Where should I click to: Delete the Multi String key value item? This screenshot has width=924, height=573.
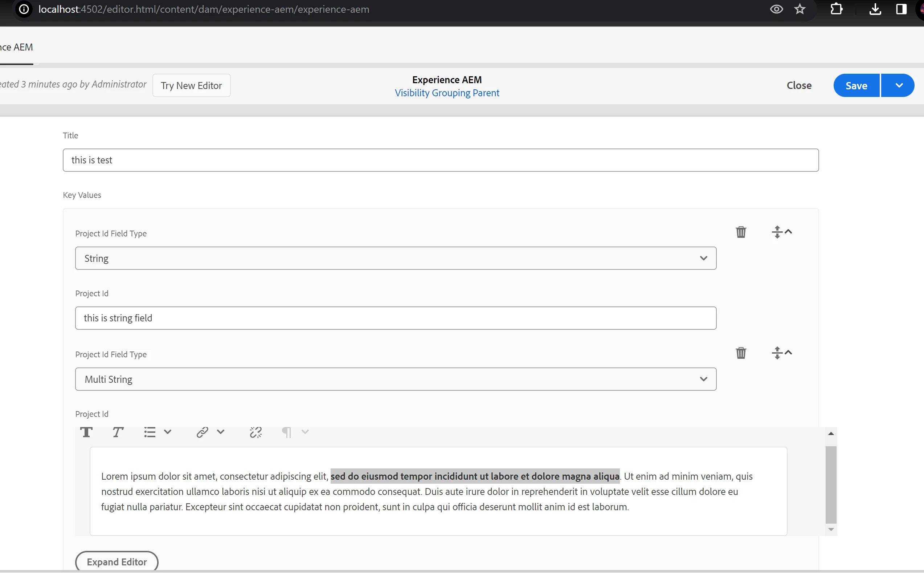click(741, 353)
